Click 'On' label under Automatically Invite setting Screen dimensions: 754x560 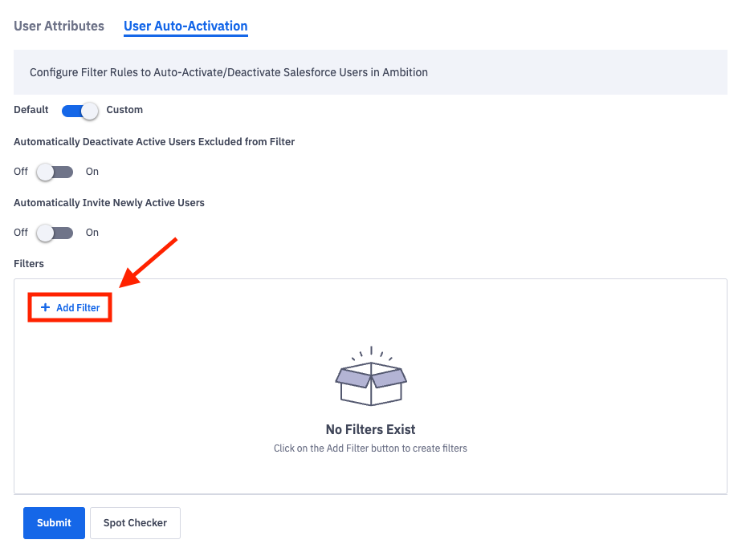(92, 233)
